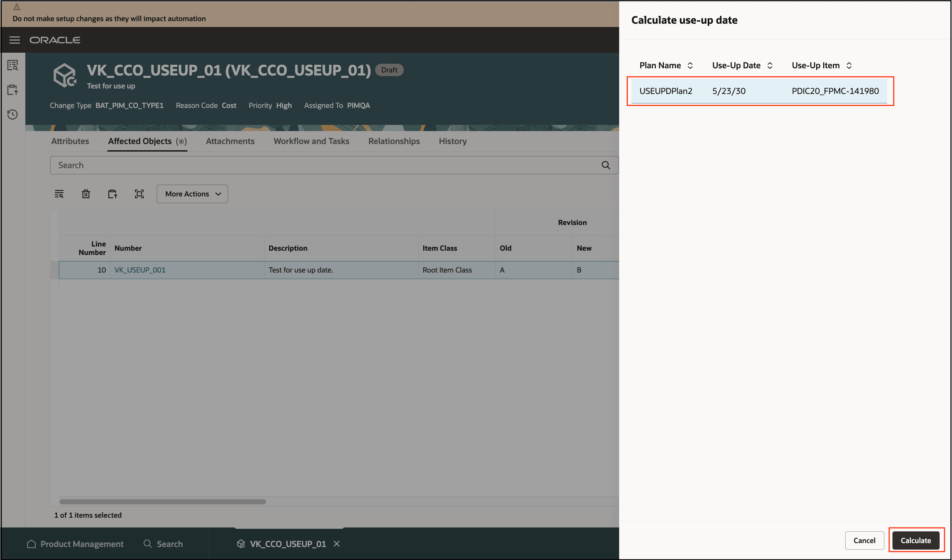Run search using the magnifier icon
Screen dimensions: 952x560
coord(606,165)
